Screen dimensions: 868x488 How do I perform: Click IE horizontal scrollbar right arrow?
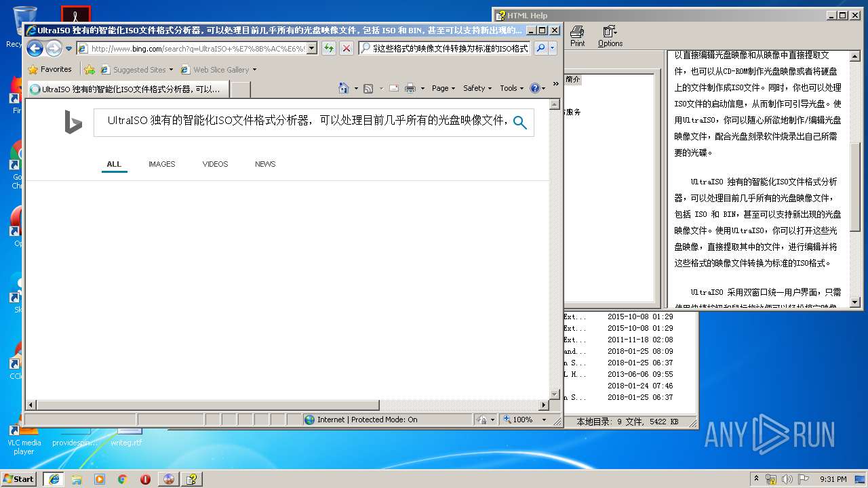543,405
